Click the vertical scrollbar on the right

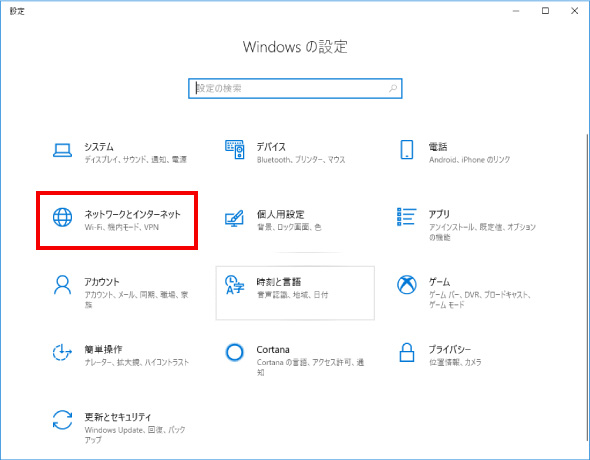point(587,286)
